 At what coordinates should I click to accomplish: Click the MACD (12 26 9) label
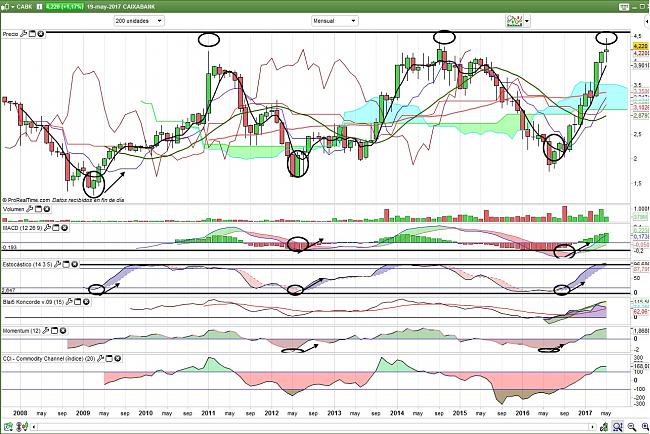pyautogui.click(x=22, y=228)
